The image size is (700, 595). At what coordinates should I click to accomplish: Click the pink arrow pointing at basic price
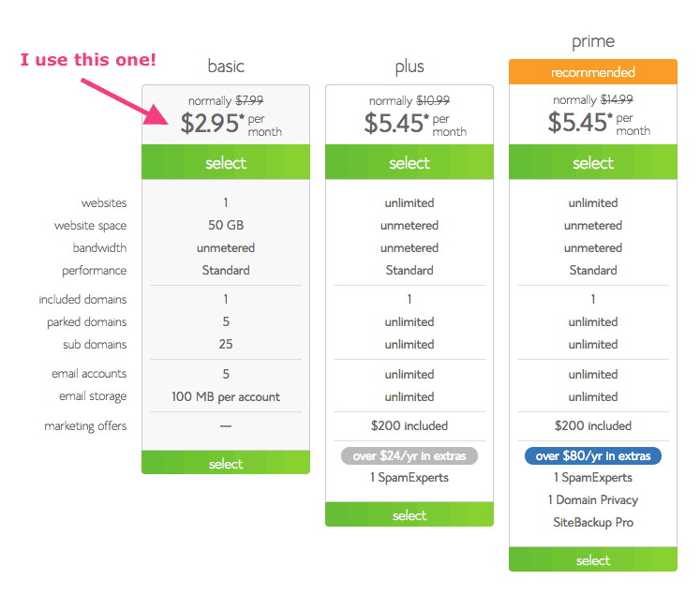click(124, 102)
